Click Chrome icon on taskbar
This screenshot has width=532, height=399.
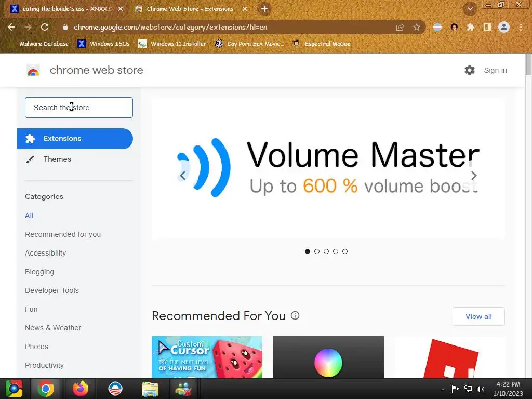click(x=46, y=389)
